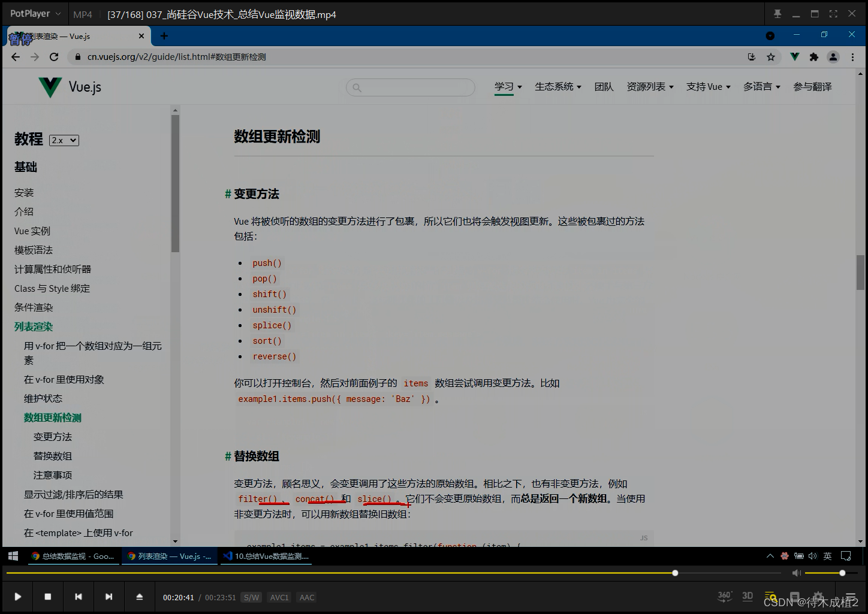The image size is (868, 614).
Task: Select the 维护状态 sidebar entry
Action: [43, 399]
